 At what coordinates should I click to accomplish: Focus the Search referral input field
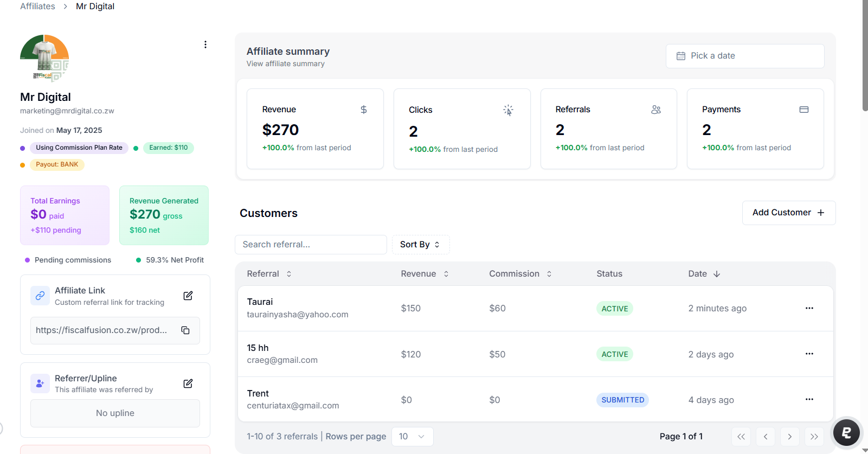coord(311,245)
